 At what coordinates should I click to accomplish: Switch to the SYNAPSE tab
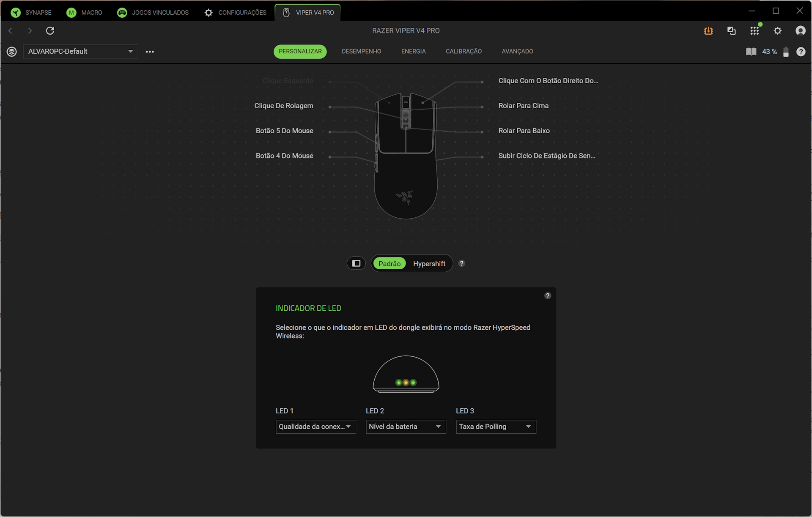pos(31,12)
